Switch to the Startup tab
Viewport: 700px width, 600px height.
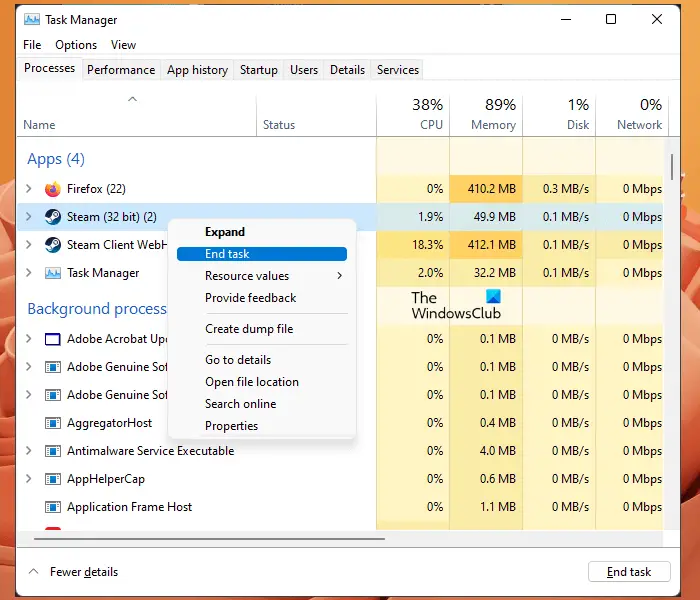[x=258, y=70]
